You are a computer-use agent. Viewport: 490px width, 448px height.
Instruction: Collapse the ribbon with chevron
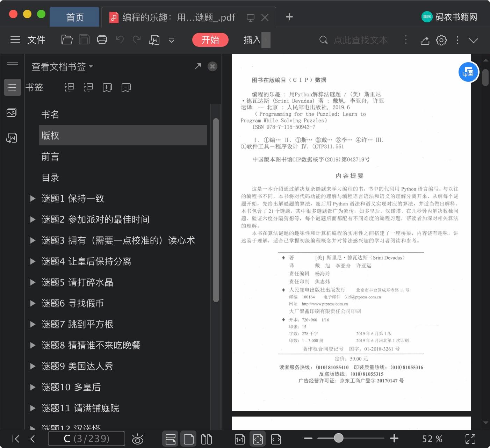pyautogui.click(x=474, y=40)
